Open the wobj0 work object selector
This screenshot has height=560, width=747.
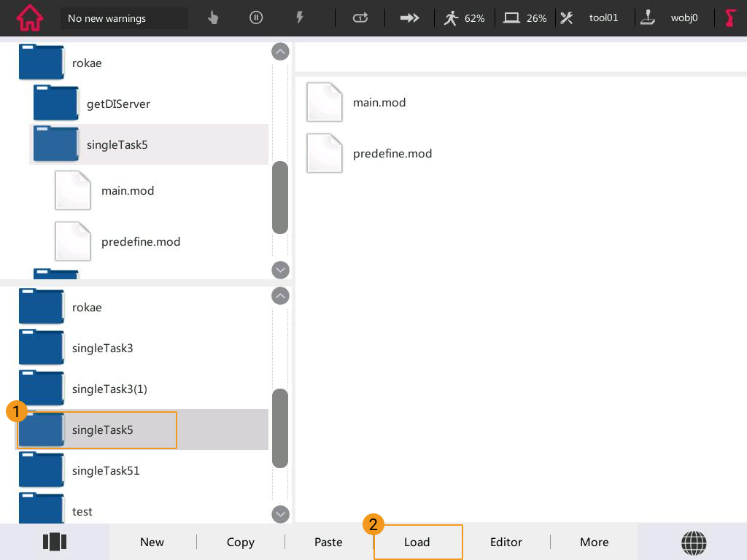point(668,18)
